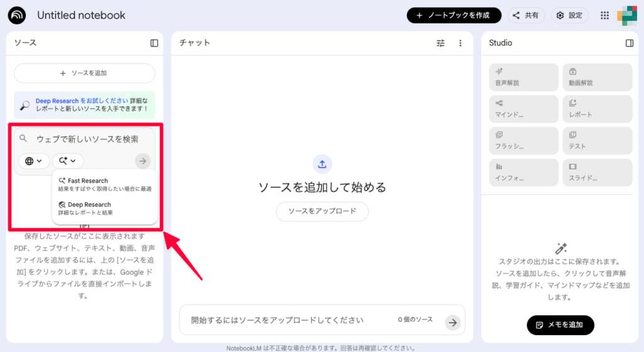Collapse the Studio panel with its sidebar icon

tap(629, 43)
